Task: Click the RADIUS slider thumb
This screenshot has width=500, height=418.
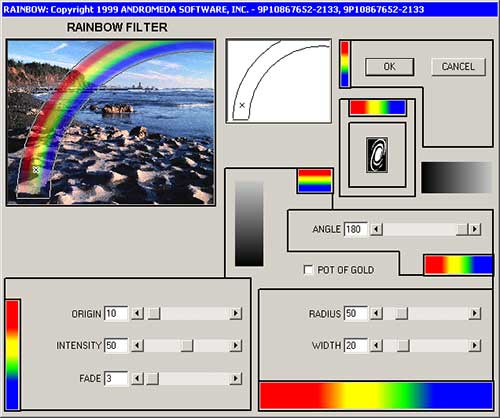Action: (401, 313)
